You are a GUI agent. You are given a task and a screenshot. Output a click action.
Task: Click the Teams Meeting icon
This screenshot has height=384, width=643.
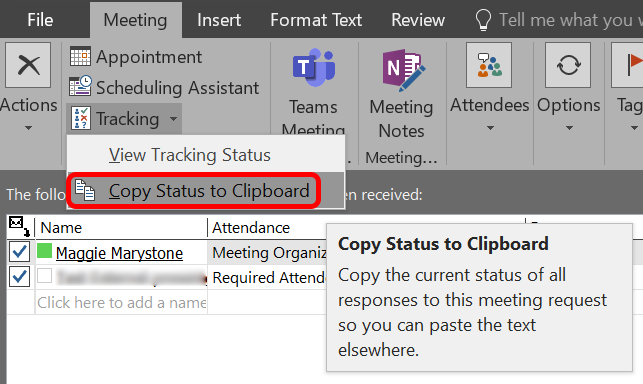click(x=314, y=67)
